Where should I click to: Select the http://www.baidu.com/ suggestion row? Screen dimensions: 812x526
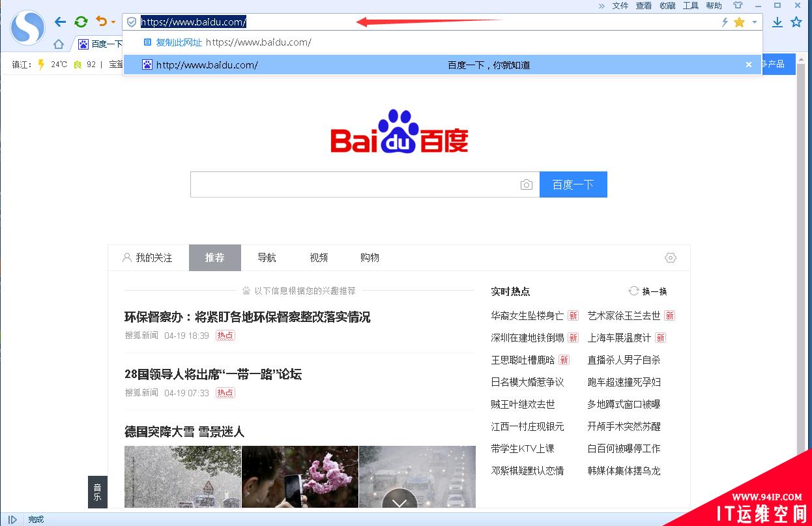point(442,65)
